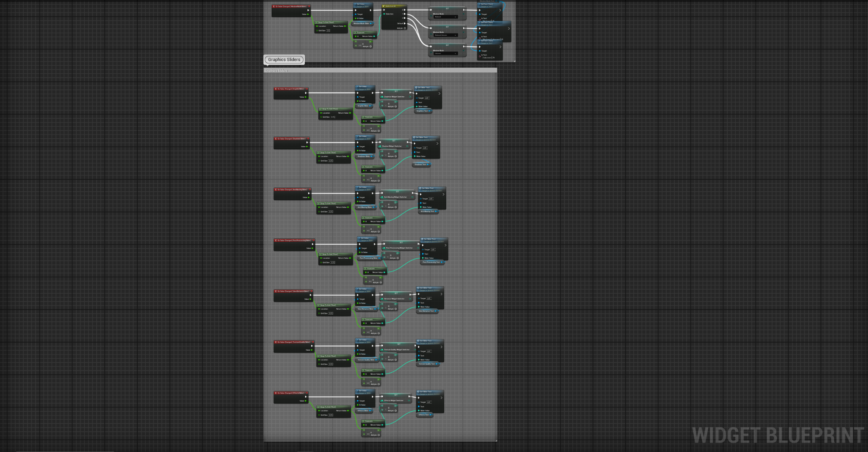Screen dimensions: 868x452
Task: Select the Post Processing Text variable node
Action: (x=432, y=262)
